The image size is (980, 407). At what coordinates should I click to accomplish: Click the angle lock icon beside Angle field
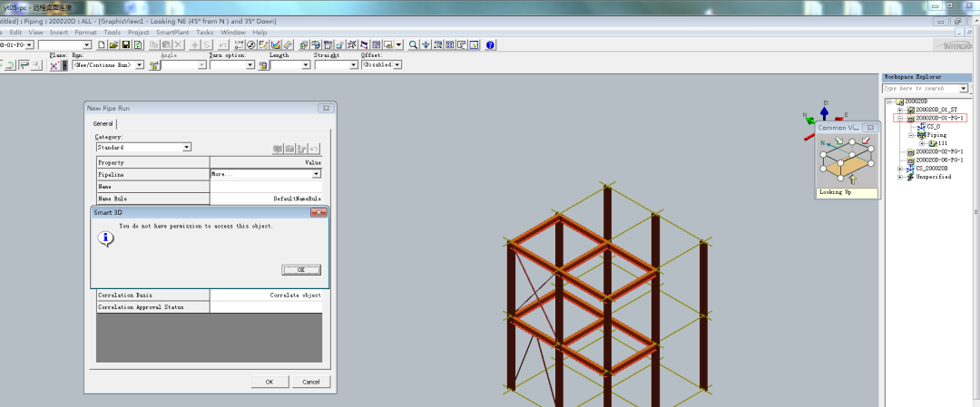153,65
